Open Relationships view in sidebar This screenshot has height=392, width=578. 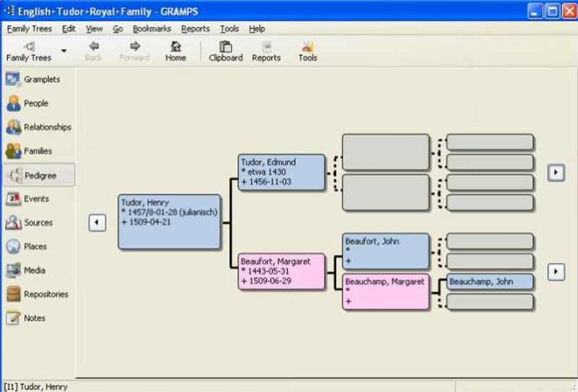[38, 127]
